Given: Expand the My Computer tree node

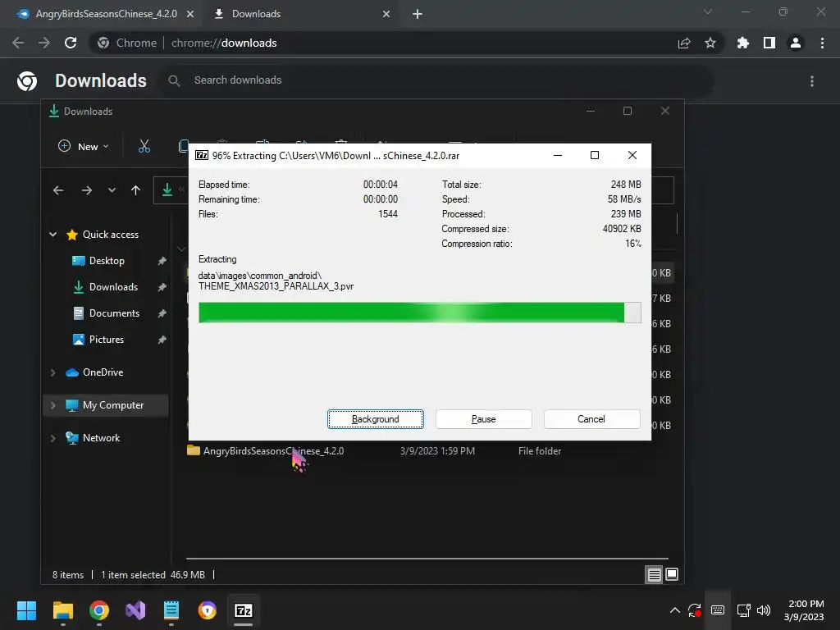Looking at the screenshot, I should (53, 405).
